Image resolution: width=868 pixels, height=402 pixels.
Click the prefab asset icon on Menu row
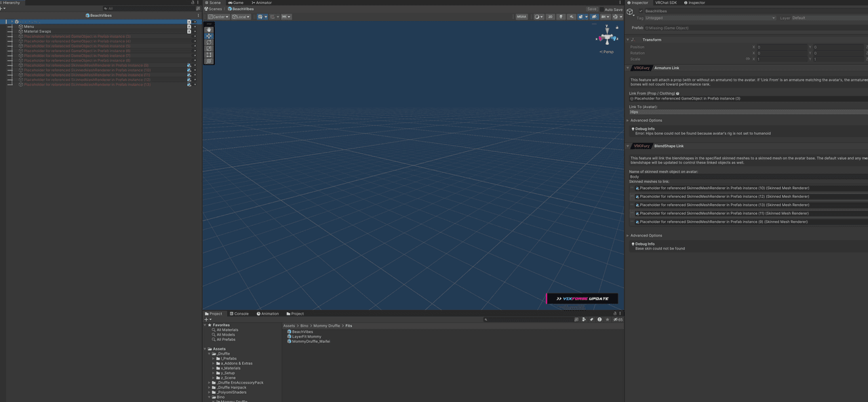(189, 26)
